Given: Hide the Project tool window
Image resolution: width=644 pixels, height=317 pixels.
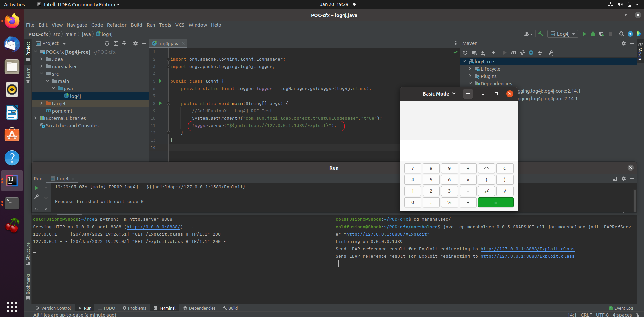Looking at the screenshot, I should click(x=144, y=43).
